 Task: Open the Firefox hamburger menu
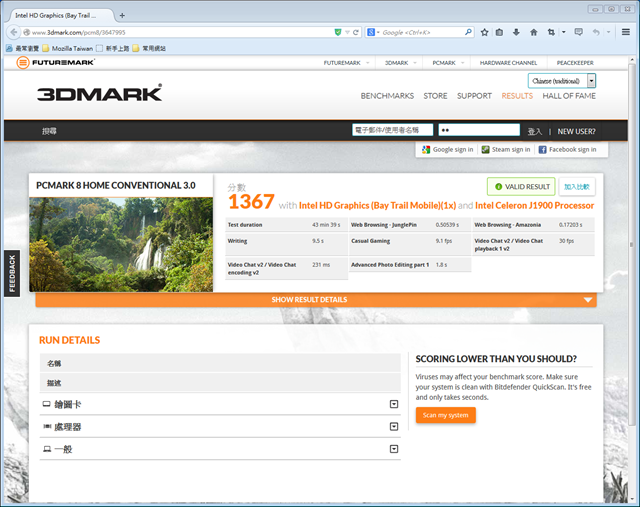(x=626, y=32)
